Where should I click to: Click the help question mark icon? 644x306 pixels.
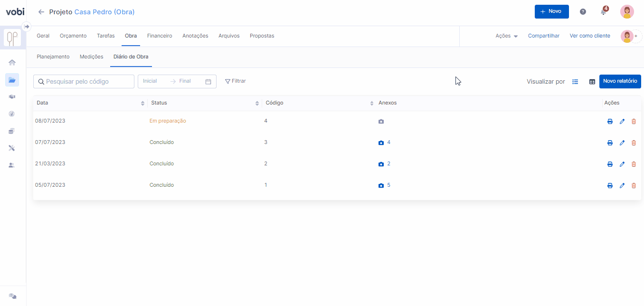583,12
